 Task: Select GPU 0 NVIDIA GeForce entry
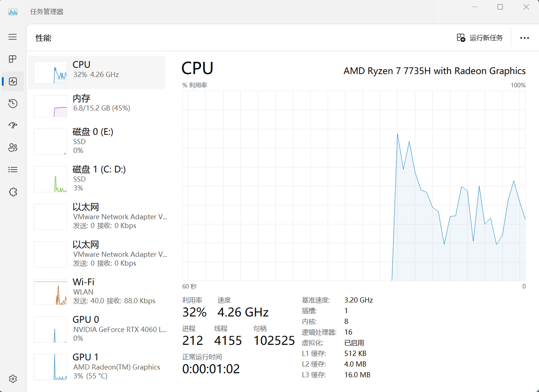coord(97,329)
